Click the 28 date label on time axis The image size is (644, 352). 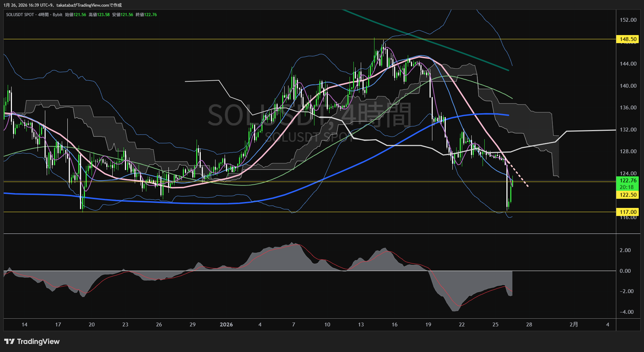529,325
